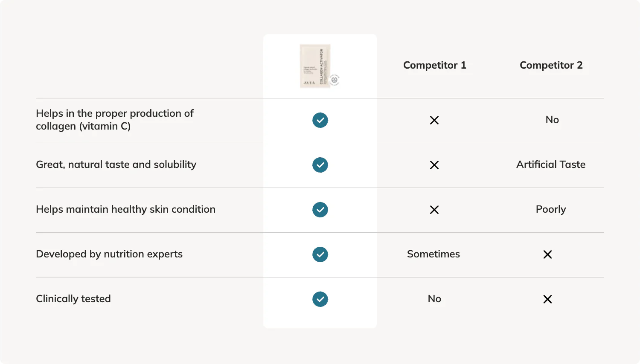Select the Competitor 2 column header
The image size is (640, 364).
point(551,65)
